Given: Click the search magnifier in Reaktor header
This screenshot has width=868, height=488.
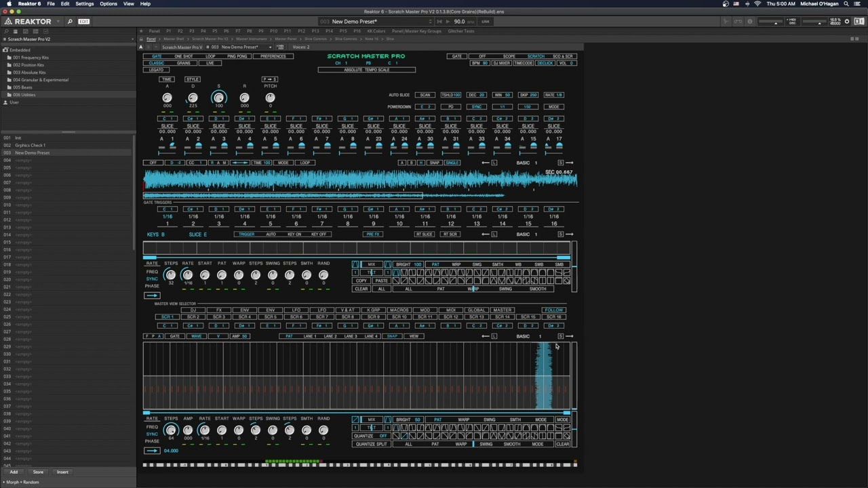Looking at the screenshot, I should (69, 22).
